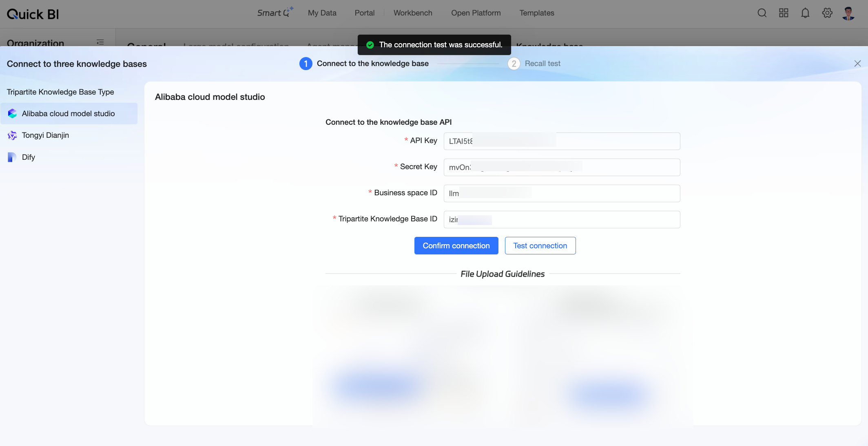Open the Smart Q menu
The image size is (868, 446).
pyautogui.click(x=275, y=13)
